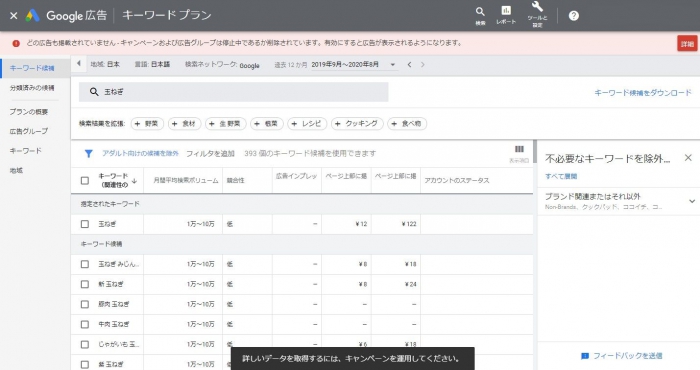Click the magnifier icon in the keyword search box
This screenshot has width=700, height=370.
pos(94,91)
